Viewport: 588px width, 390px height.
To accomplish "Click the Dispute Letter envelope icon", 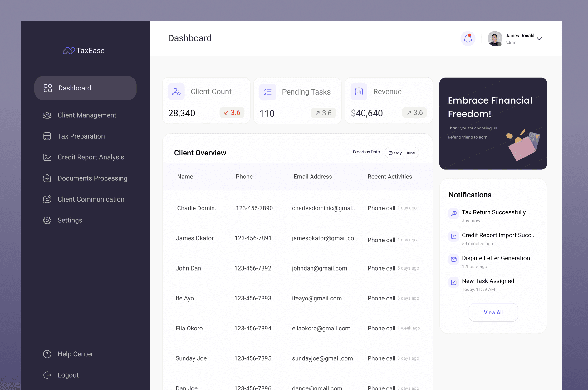I will 454,259.
